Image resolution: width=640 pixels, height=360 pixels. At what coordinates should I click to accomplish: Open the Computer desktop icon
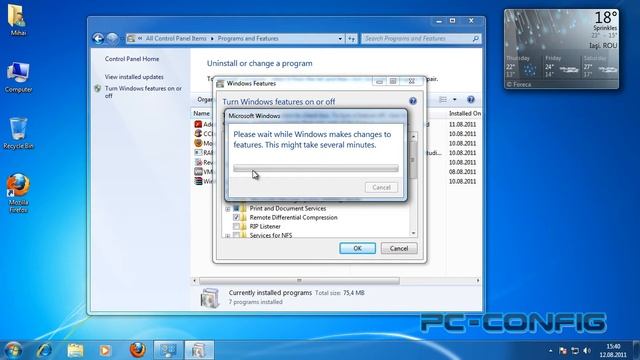(18, 78)
